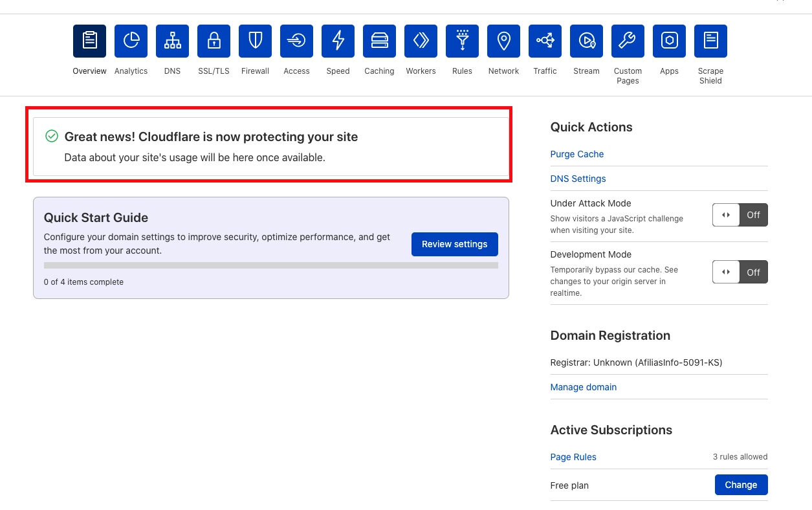The image size is (812, 510).
Task: Open the Overview clipboard icon
Action: pyautogui.click(x=89, y=41)
